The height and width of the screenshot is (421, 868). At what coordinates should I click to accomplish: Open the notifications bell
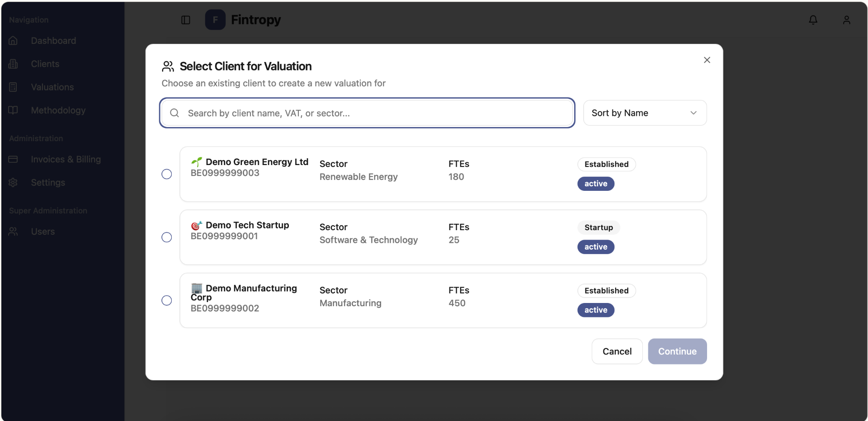click(x=813, y=19)
